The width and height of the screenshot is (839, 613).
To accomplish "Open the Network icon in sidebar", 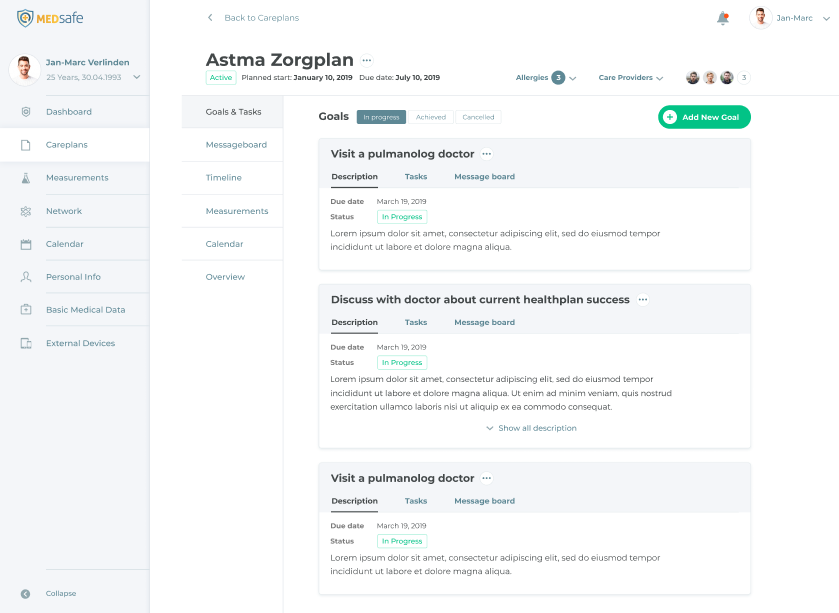I will (x=26, y=211).
